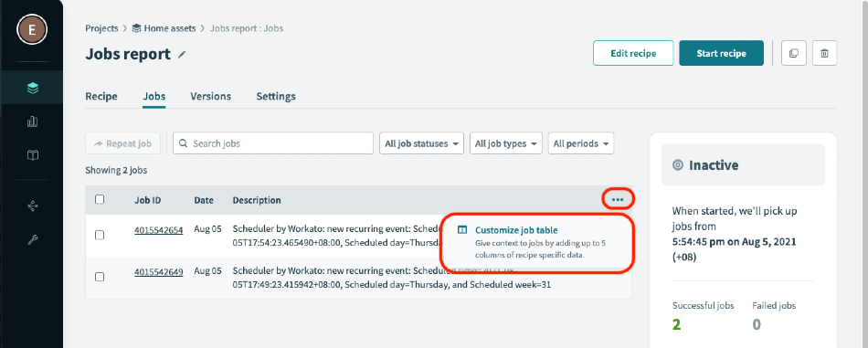Click the Showing 2 jobs text
Viewport: 868px width, 348px height.
click(x=116, y=171)
